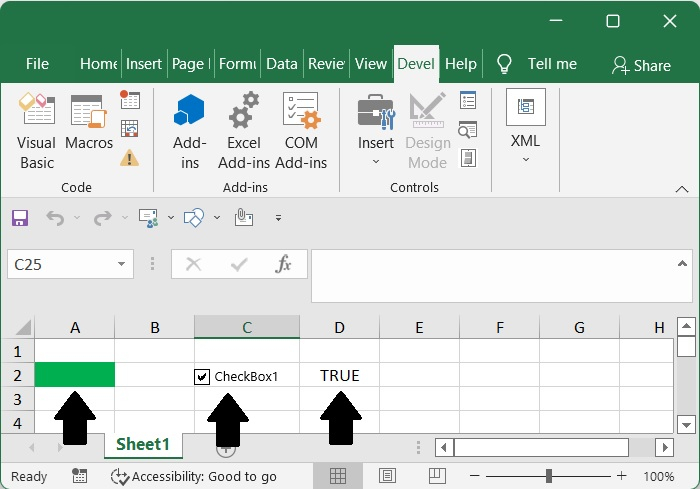The height and width of the screenshot is (489, 700).
Task: Click Tell me search
Action: [x=537, y=64]
